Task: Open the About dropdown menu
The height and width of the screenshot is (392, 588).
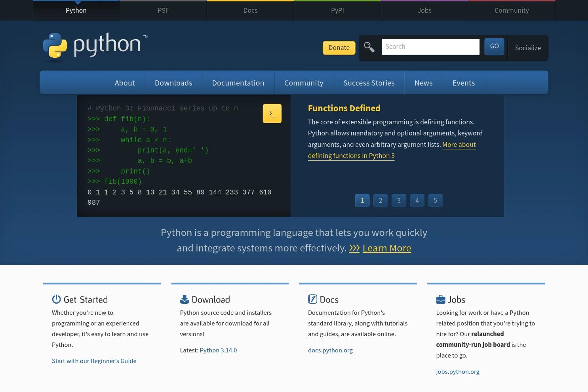Action: pyautogui.click(x=124, y=82)
